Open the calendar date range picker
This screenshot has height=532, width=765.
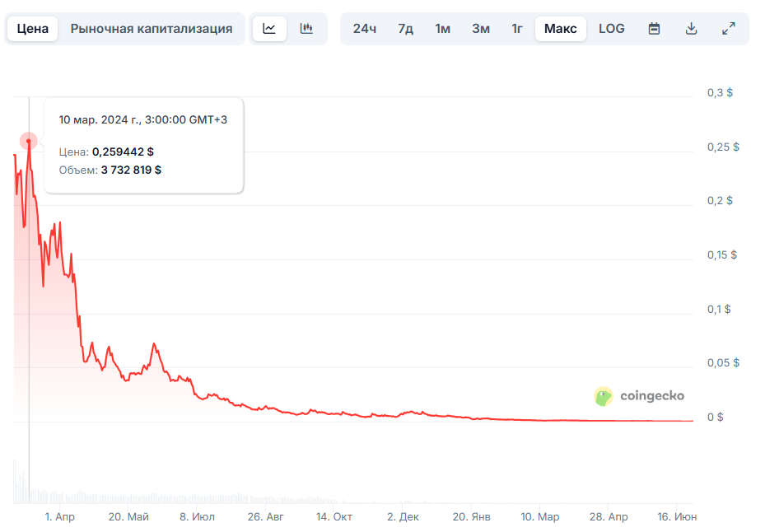coord(654,29)
